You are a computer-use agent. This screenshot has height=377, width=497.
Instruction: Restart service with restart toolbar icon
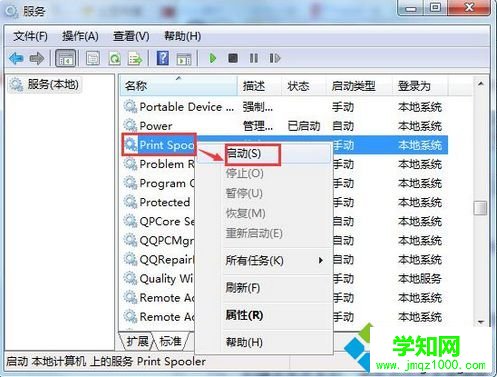coord(275,59)
